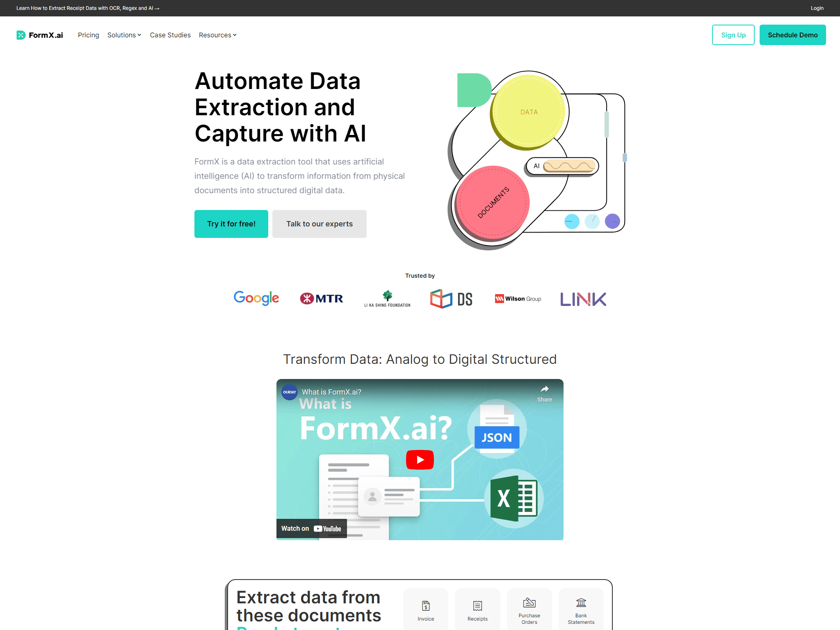Select the Invoice document type
840x630 pixels.
426,610
